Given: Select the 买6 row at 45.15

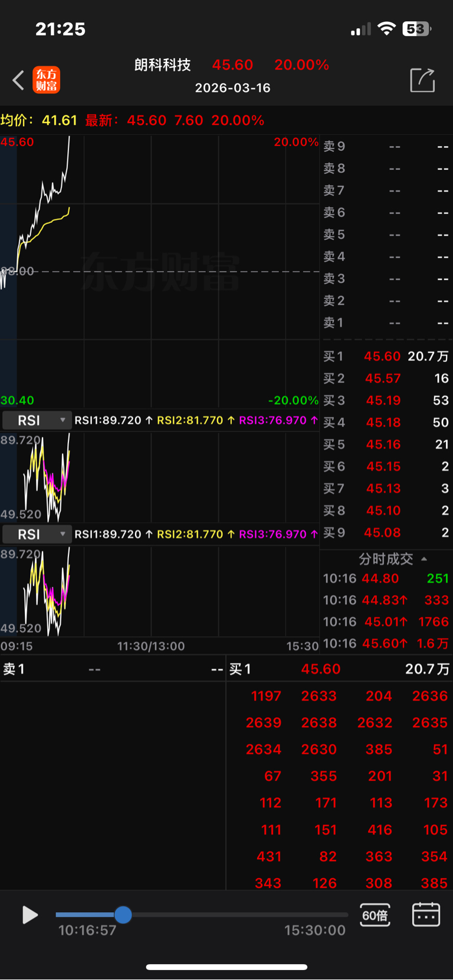Looking at the screenshot, I should coord(386,466).
